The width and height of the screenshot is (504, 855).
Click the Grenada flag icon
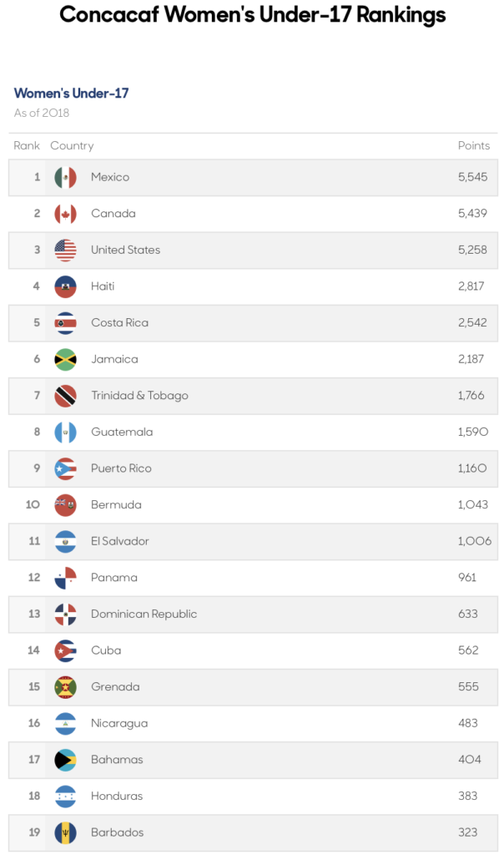pyautogui.click(x=65, y=688)
